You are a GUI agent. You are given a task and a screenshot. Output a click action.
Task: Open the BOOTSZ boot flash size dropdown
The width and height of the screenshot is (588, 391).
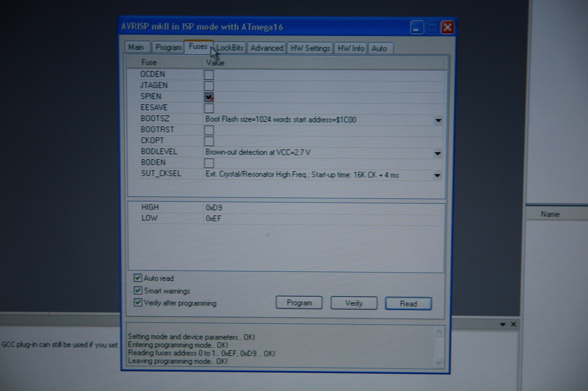(x=438, y=120)
